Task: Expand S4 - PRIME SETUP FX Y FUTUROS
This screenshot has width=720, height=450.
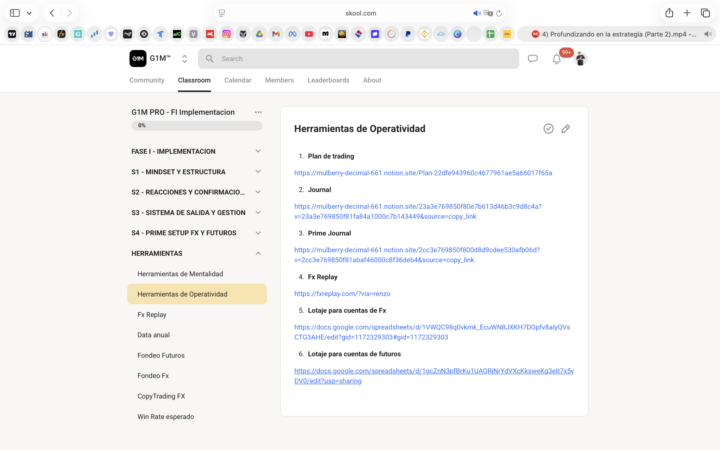Action: [197, 233]
